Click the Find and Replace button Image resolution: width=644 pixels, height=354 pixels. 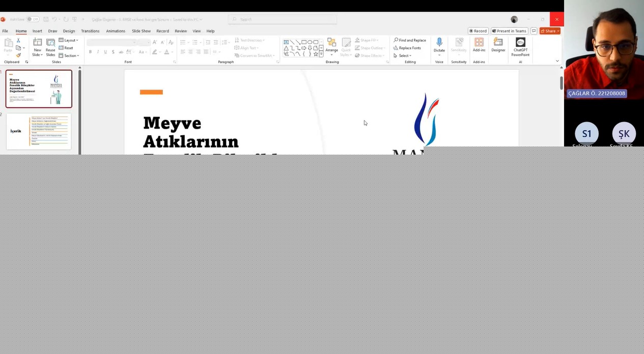point(410,40)
